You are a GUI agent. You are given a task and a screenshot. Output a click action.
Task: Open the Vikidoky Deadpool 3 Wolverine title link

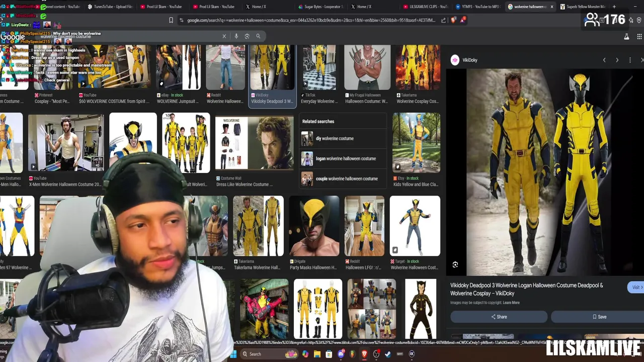point(526,289)
